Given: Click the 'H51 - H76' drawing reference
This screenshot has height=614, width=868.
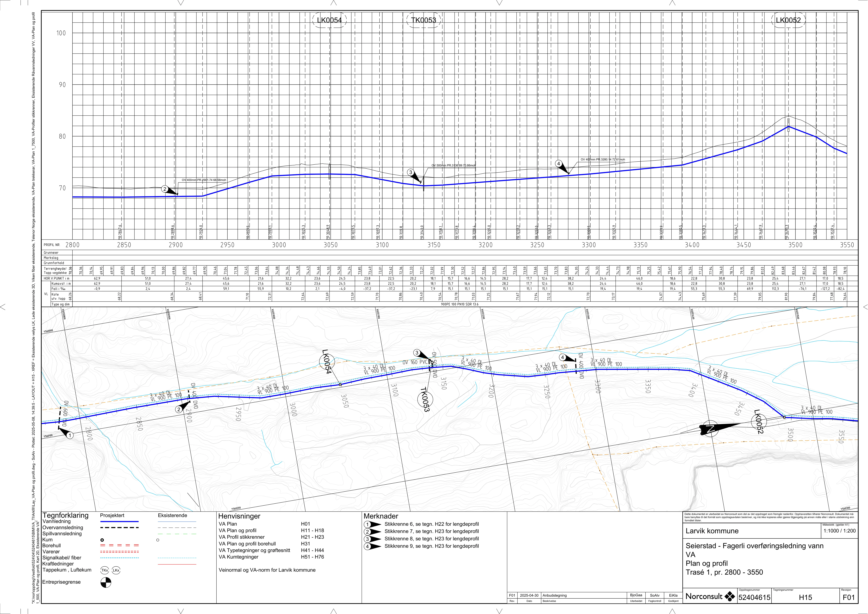Looking at the screenshot, I should coord(312,557).
